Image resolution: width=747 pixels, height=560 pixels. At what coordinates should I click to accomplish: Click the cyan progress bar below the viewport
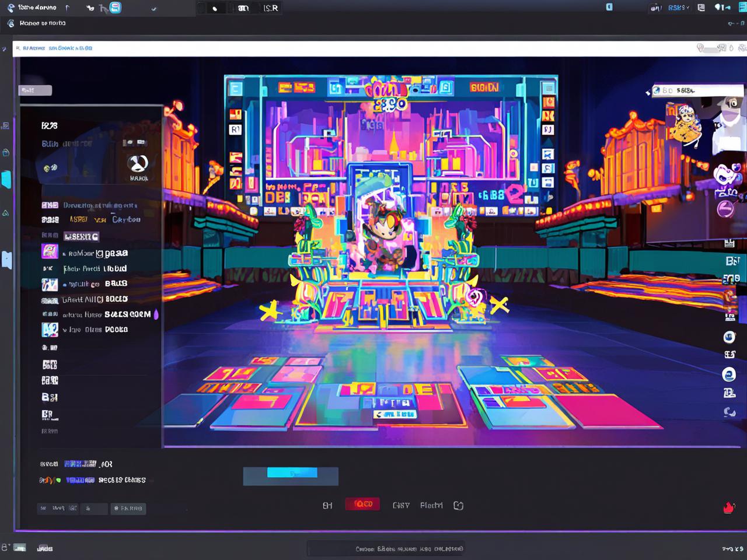pyautogui.click(x=292, y=473)
